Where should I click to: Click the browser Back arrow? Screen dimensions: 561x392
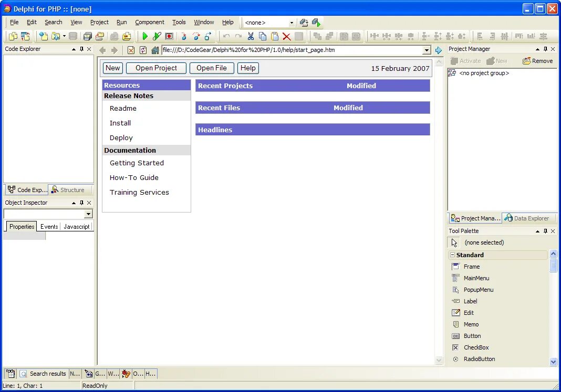pos(102,50)
